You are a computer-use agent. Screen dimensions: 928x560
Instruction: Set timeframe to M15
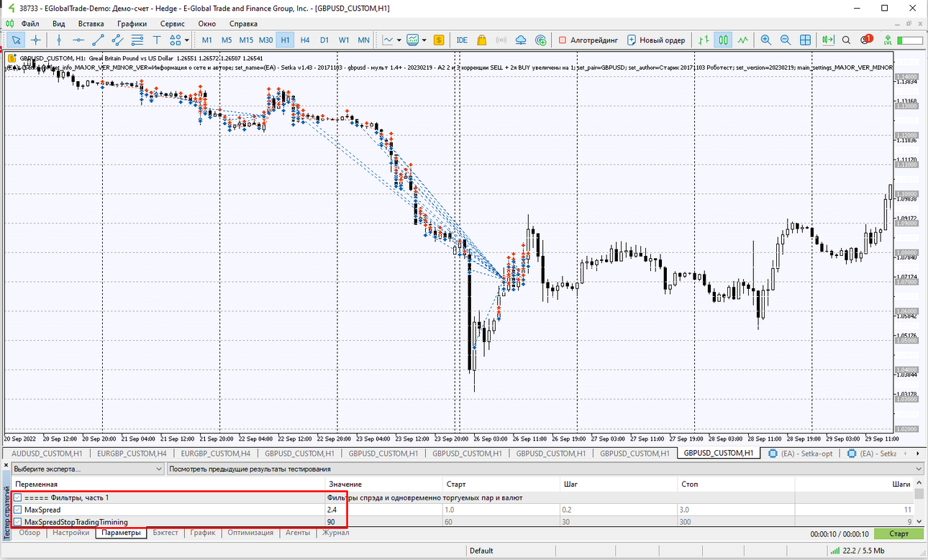[x=246, y=40]
